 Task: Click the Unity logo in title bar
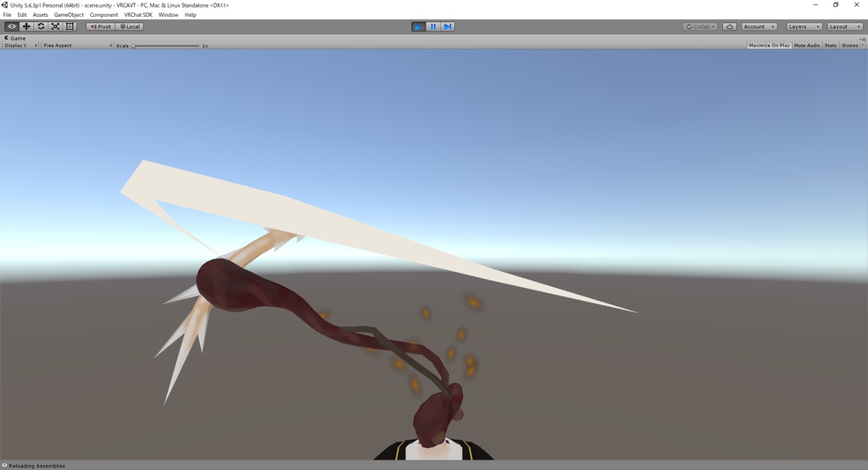[x=5, y=5]
